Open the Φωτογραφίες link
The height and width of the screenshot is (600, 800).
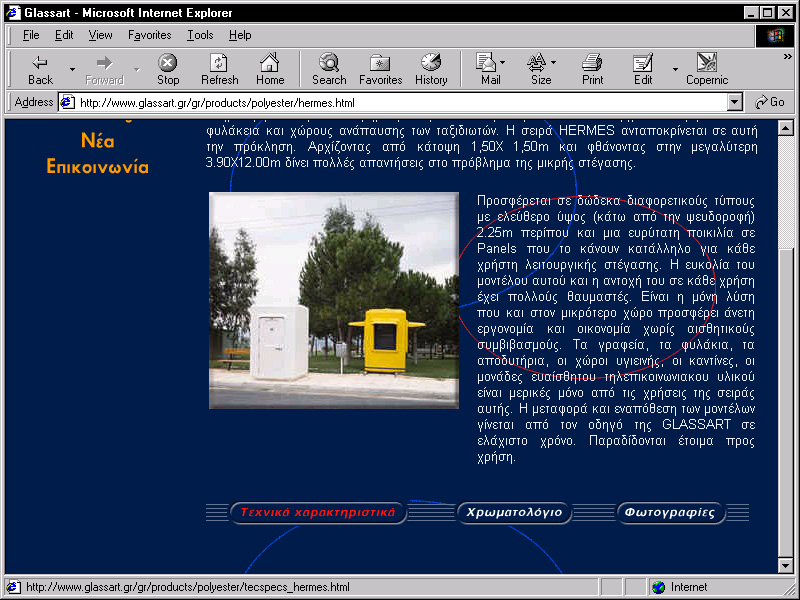click(670, 512)
